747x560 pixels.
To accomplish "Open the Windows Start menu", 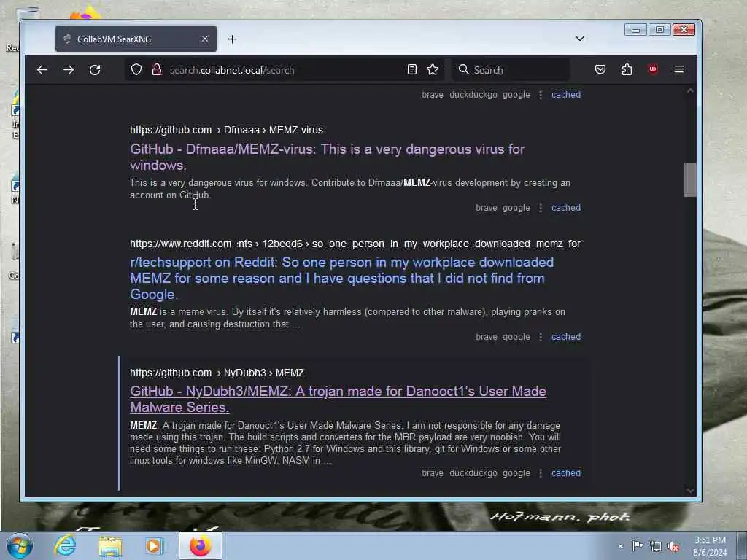I will pyautogui.click(x=20, y=545).
